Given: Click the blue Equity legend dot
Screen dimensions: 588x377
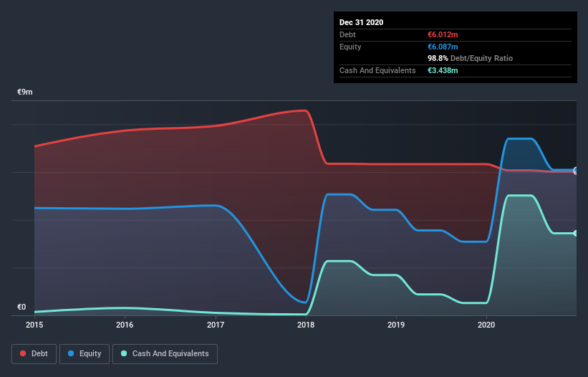Looking at the screenshot, I should click(71, 353).
